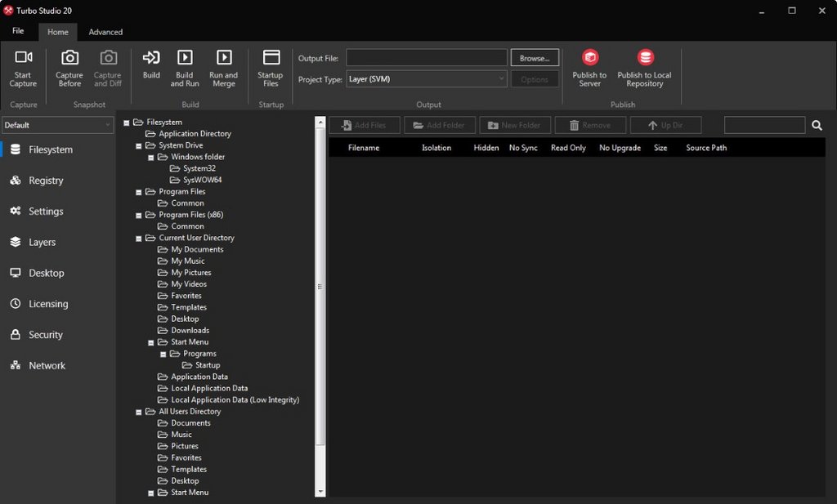This screenshot has height=504, width=837.
Task: Click the Build icon
Action: pyautogui.click(x=151, y=57)
